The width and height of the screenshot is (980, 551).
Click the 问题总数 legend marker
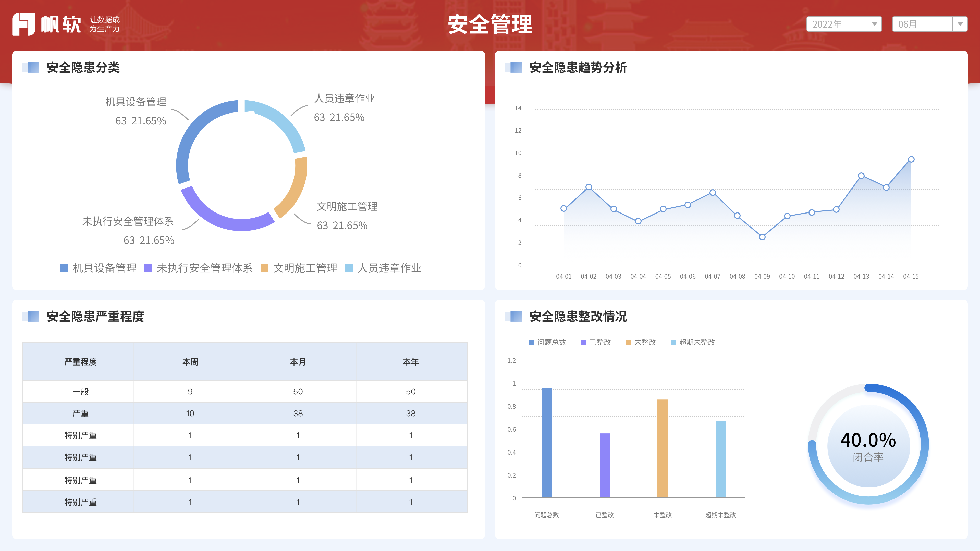tap(532, 342)
